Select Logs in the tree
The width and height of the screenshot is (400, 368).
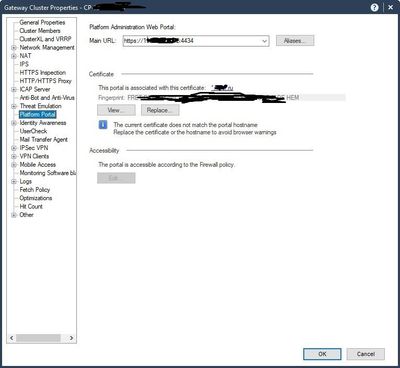[26, 182]
